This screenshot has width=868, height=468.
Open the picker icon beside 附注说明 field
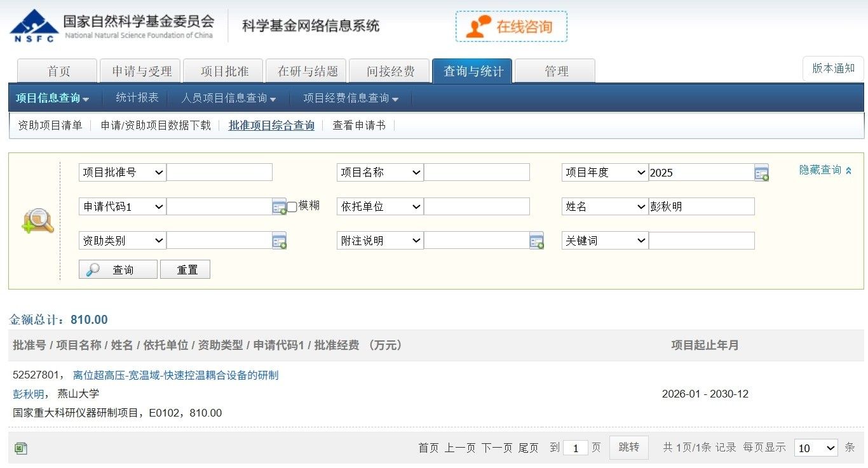point(536,241)
